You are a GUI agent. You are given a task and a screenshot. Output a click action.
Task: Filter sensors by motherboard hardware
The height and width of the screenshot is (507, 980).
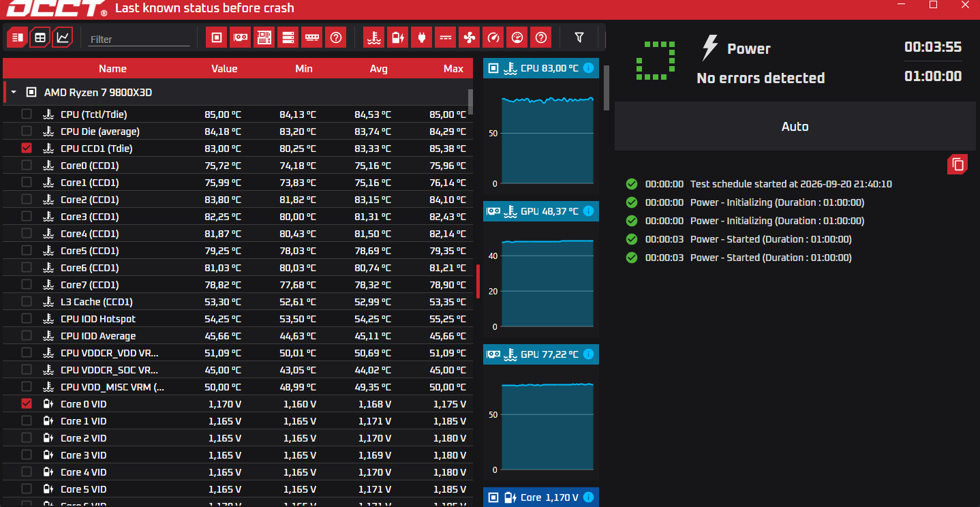(264, 37)
